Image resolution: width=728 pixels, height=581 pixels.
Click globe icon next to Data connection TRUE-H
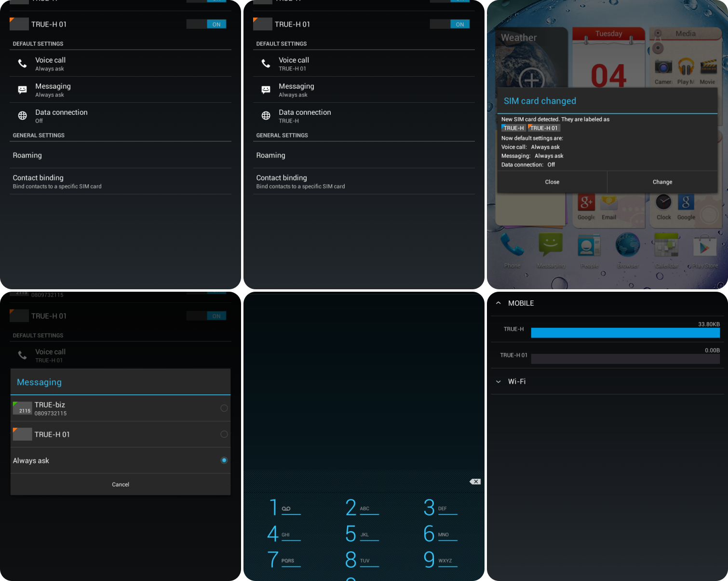266,116
